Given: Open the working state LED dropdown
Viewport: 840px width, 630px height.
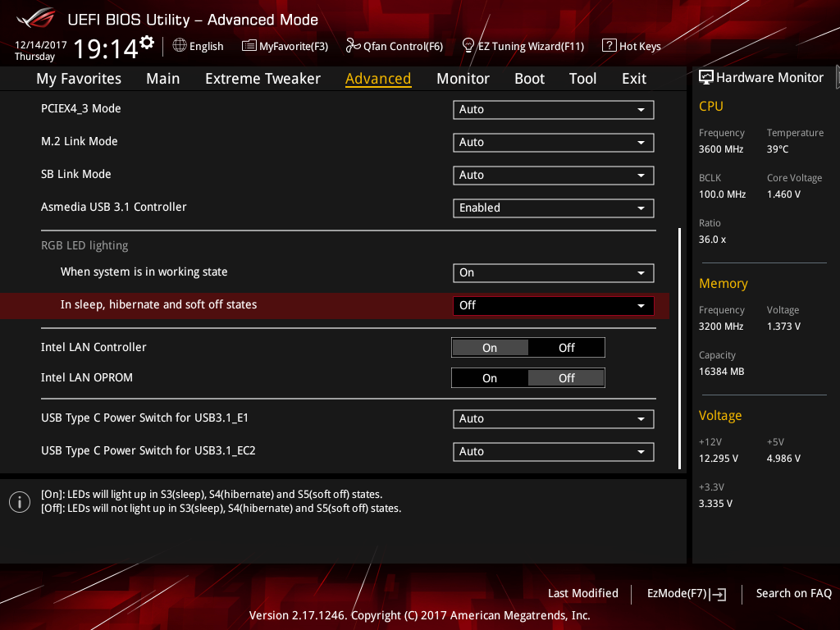Looking at the screenshot, I should coord(554,272).
